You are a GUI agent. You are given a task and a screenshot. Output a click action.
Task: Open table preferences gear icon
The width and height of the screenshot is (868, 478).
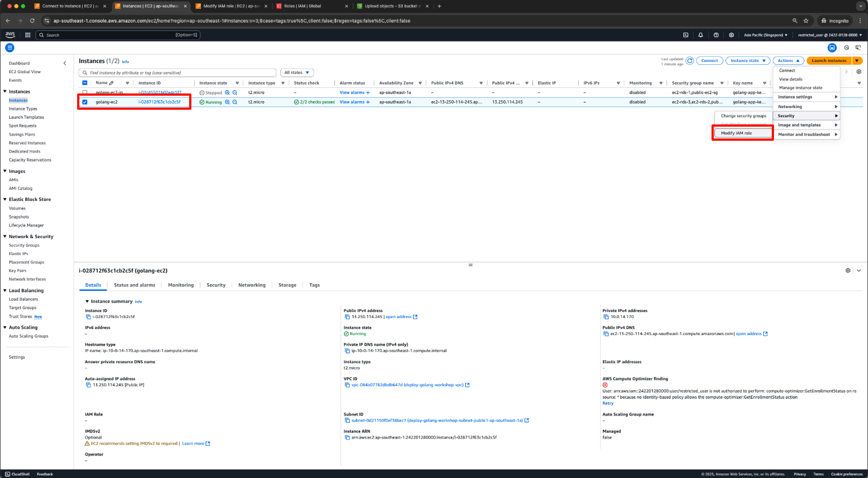(x=858, y=72)
